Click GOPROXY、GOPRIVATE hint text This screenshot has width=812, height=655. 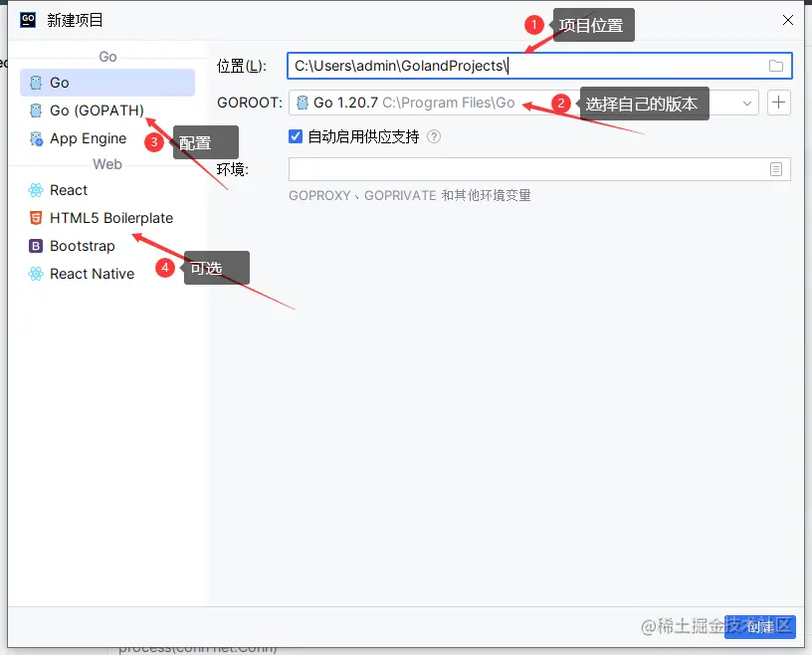(410, 196)
